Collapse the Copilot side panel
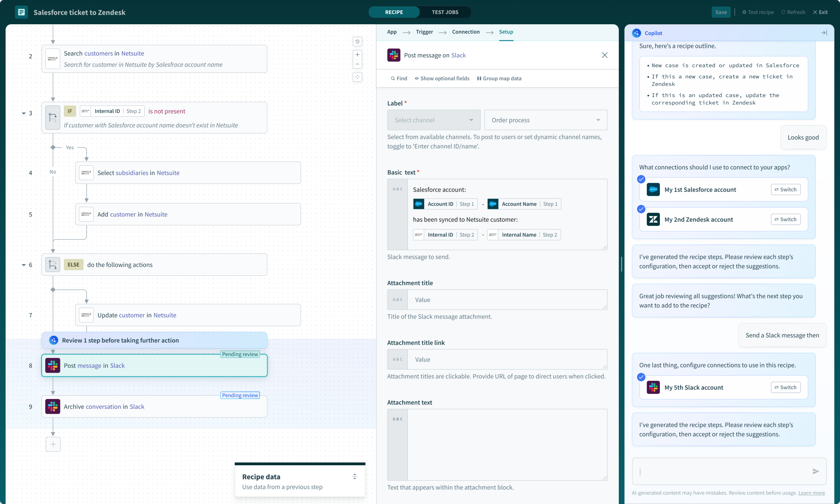The height and width of the screenshot is (504, 840). pos(824,33)
